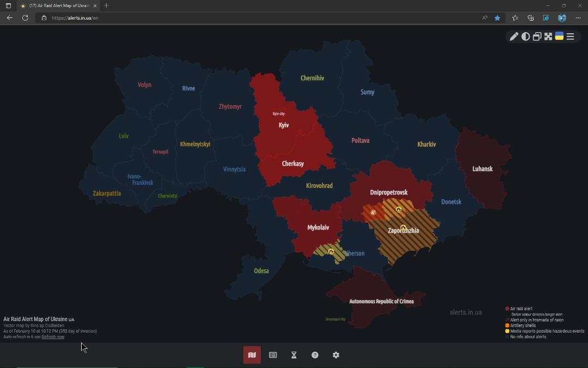Click the blue favorite star icon
588x368 pixels.
click(x=497, y=17)
